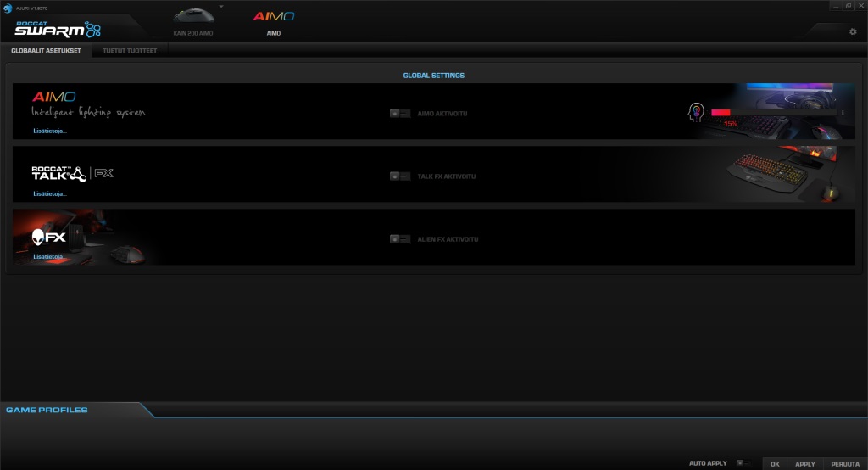Click the AIMO head lightbulb icon
Image resolution: width=868 pixels, height=470 pixels.
click(x=696, y=113)
